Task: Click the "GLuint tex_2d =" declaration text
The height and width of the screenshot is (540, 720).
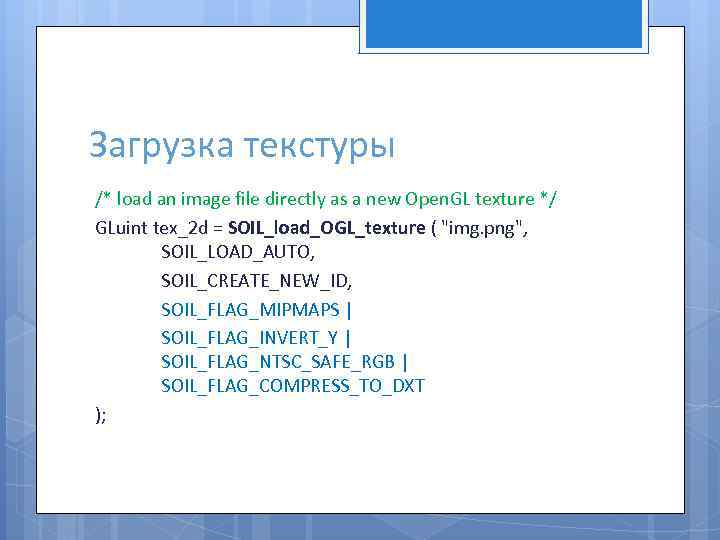Action: [x=159, y=228]
